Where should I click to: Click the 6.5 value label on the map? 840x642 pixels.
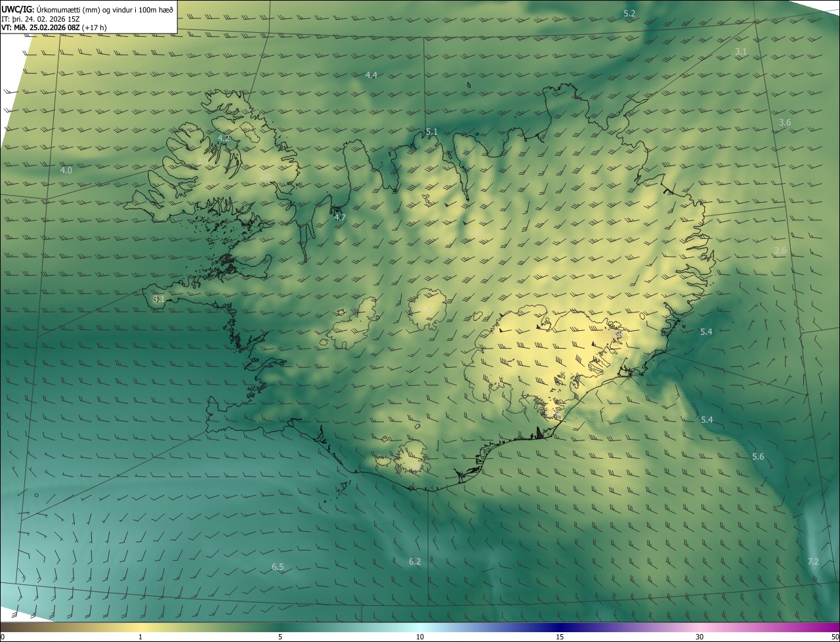click(x=278, y=567)
